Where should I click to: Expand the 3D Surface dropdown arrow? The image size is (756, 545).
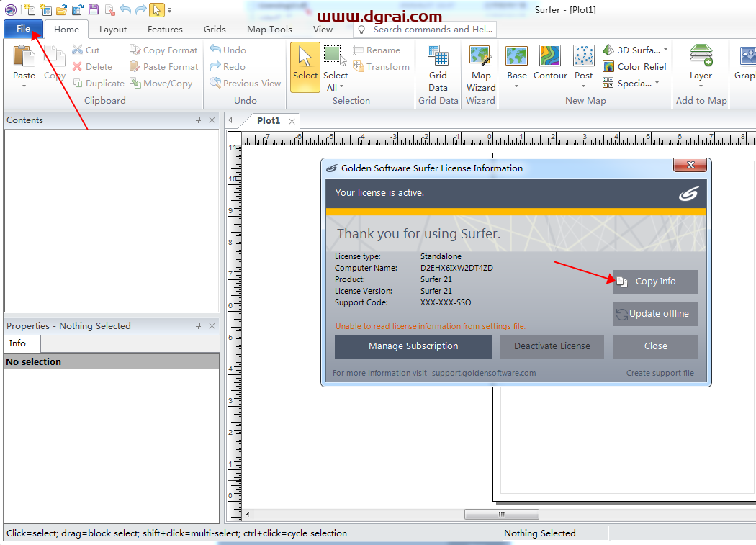666,50
